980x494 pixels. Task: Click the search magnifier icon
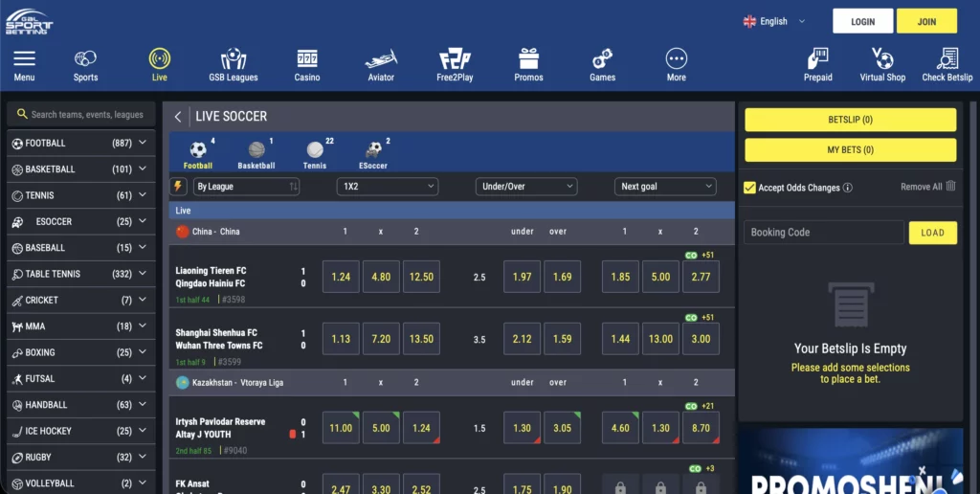tap(22, 114)
